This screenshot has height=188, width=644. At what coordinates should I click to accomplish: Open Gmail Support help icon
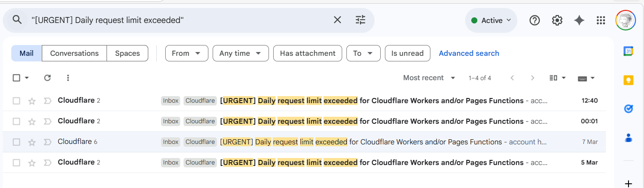point(535,20)
